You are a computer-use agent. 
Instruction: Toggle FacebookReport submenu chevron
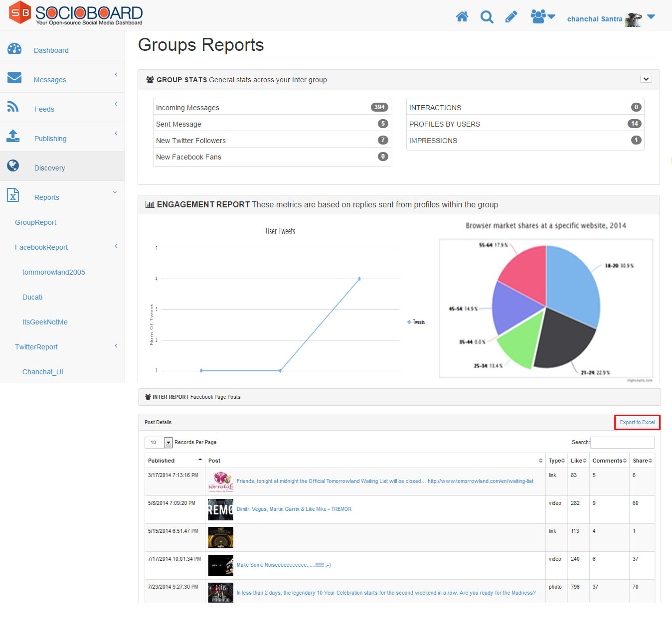click(116, 246)
